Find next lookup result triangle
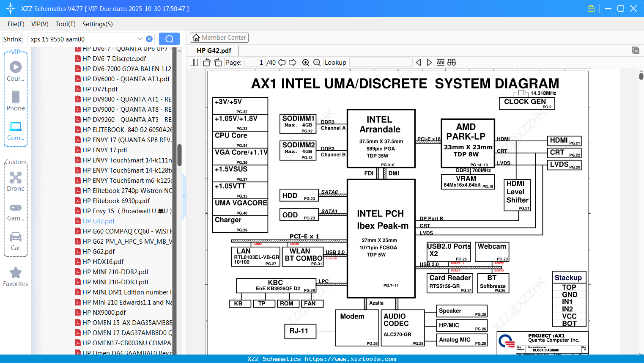The image size is (644, 363). coord(429,63)
